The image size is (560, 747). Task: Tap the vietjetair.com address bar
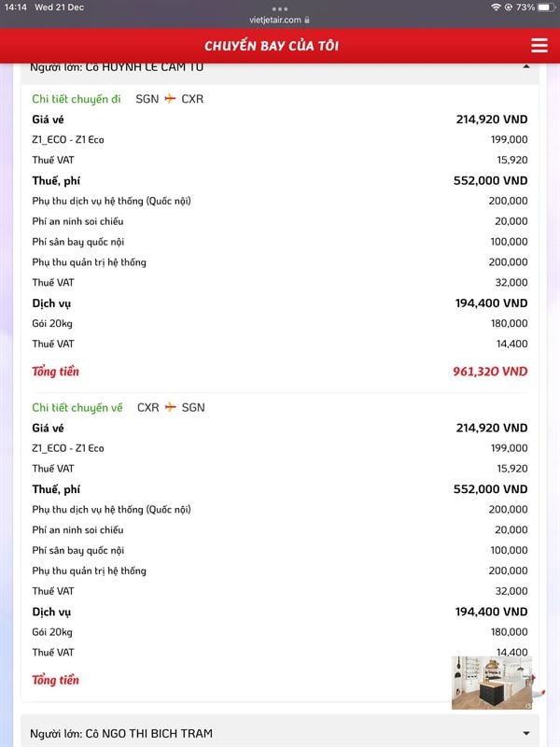(276, 20)
